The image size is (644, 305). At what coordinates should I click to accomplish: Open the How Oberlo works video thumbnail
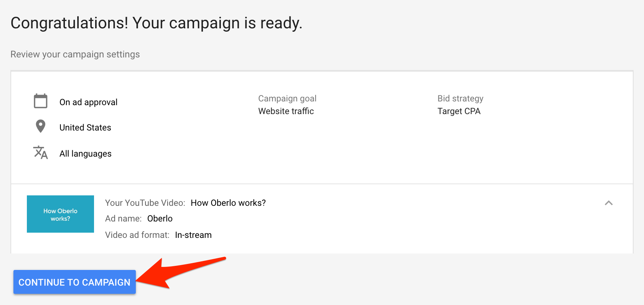point(60,214)
